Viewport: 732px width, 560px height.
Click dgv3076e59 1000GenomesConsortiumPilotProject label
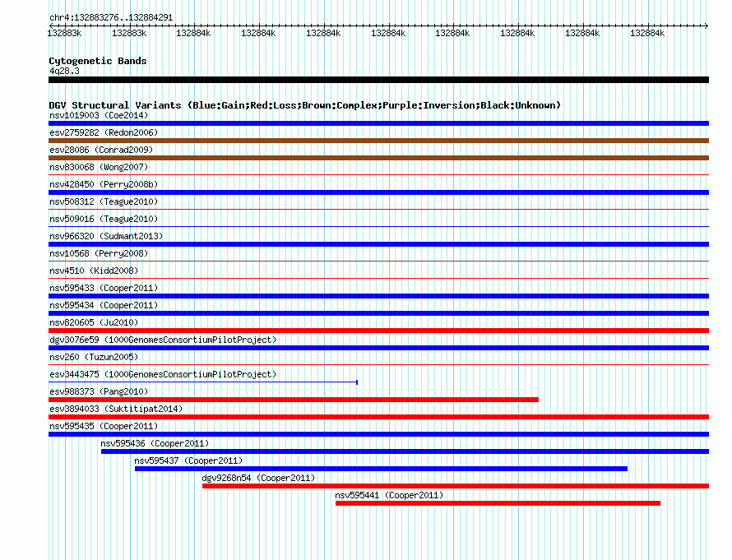click(163, 340)
